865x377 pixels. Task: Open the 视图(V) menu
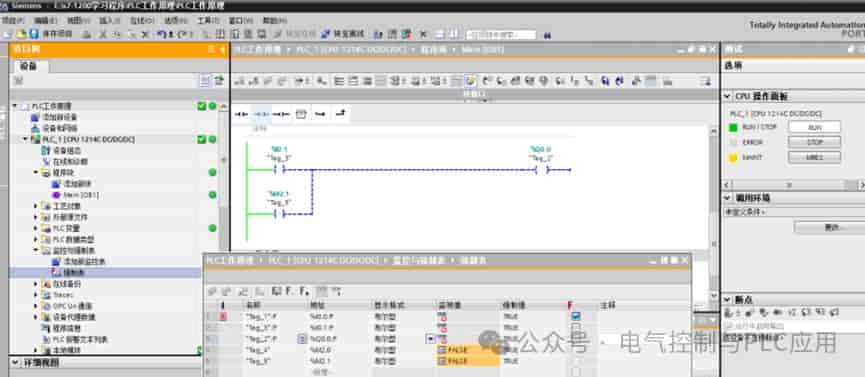[77, 20]
